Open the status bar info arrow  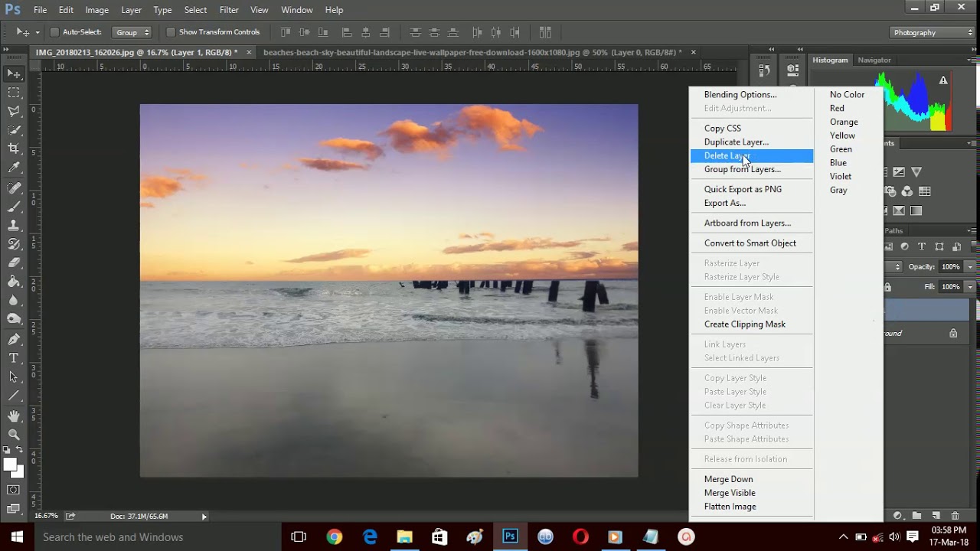204,517
